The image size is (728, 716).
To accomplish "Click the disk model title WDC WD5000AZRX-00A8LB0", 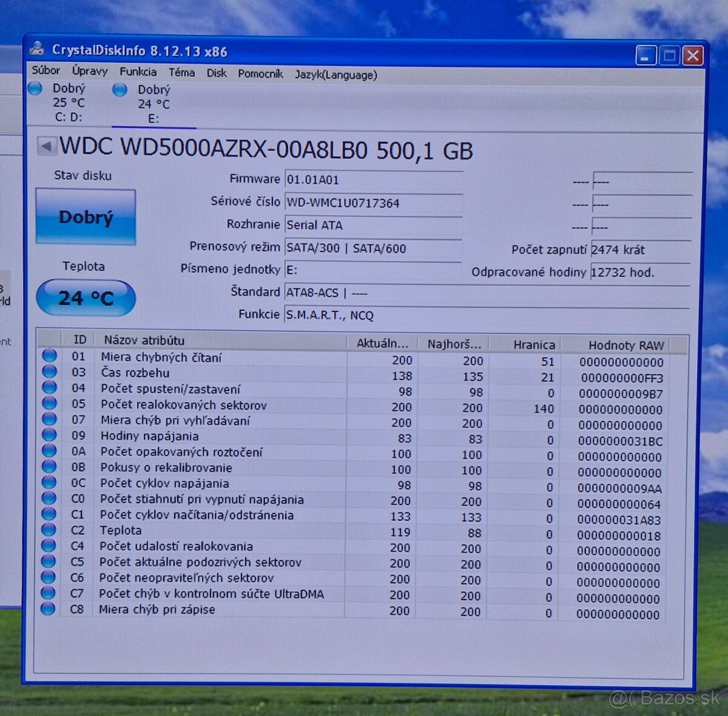I will [x=214, y=148].
